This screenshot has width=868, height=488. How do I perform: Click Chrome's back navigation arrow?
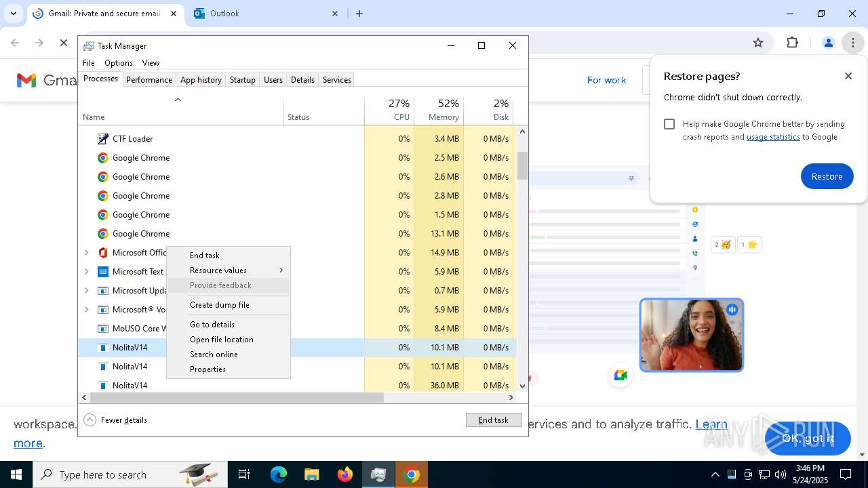[15, 43]
